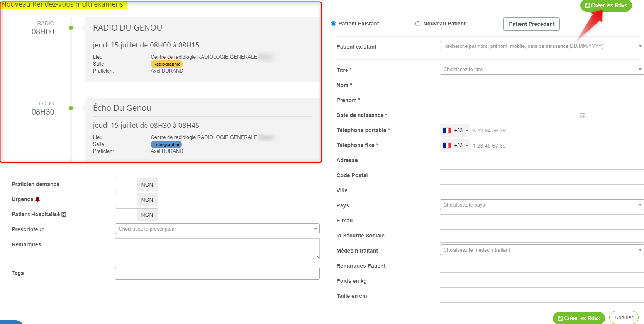Click the top Créer les Rdvs button
Screen dimensions: 644x324
(606, 5)
